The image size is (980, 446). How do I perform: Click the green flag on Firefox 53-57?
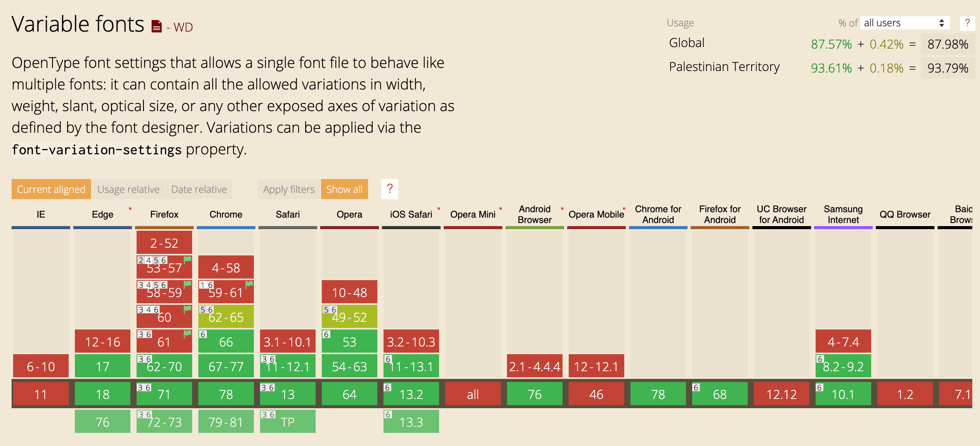point(188,260)
